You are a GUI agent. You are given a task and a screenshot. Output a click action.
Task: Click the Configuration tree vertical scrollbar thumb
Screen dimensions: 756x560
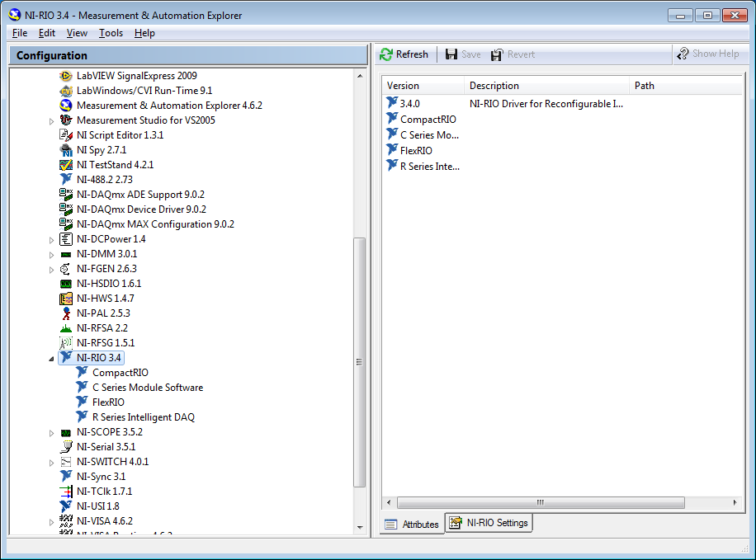[x=360, y=362]
